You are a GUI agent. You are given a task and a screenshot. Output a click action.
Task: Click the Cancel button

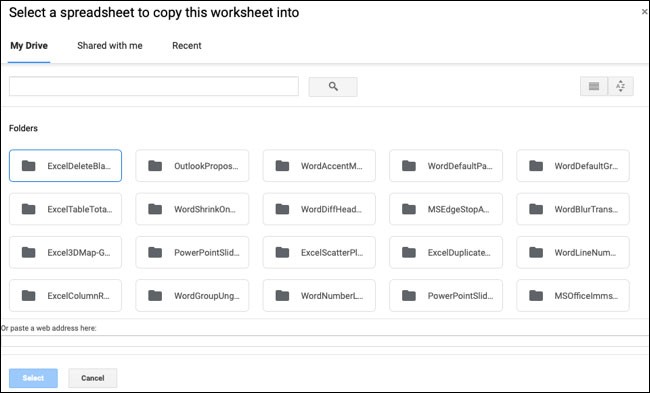(92, 378)
